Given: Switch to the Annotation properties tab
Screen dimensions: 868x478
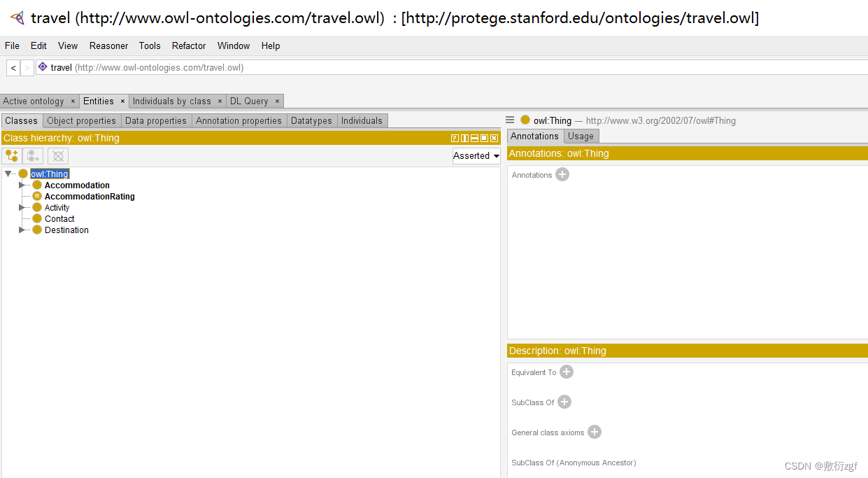Looking at the screenshot, I should (239, 120).
